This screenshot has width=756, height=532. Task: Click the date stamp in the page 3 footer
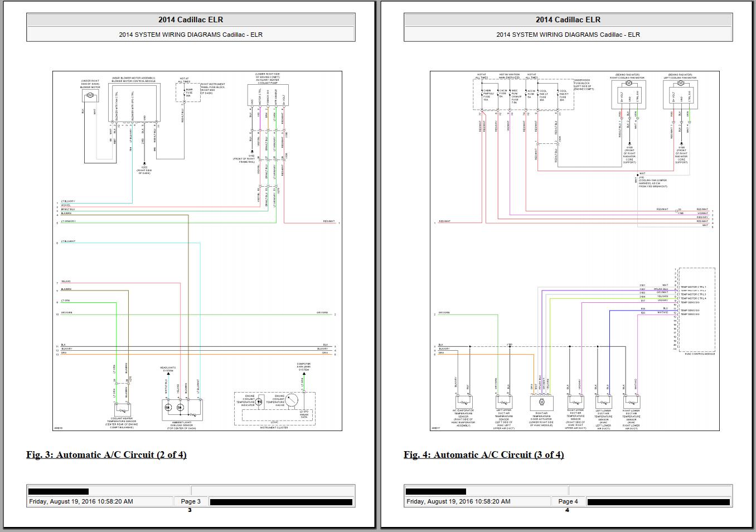pyautogui.click(x=81, y=501)
